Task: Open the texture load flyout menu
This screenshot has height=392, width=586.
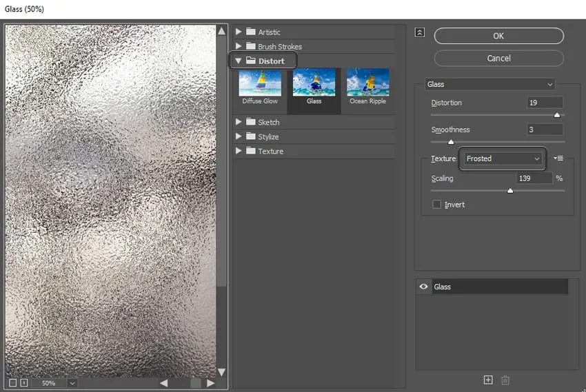Action: coord(559,158)
